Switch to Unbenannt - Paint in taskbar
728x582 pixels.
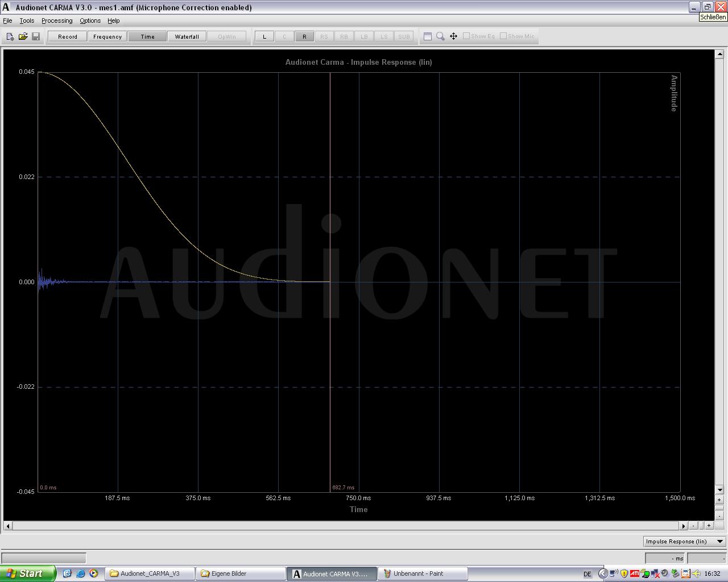(x=423, y=573)
